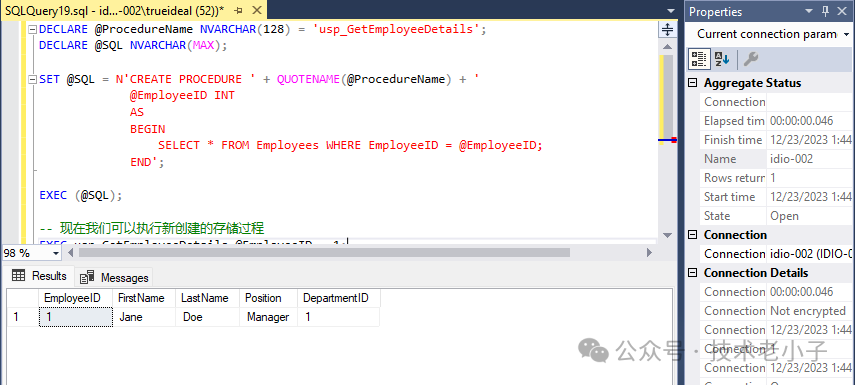Collapse the DECLARE @ProcedureName code block
This screenshot has height=385, width=855.
pos(33,29)
